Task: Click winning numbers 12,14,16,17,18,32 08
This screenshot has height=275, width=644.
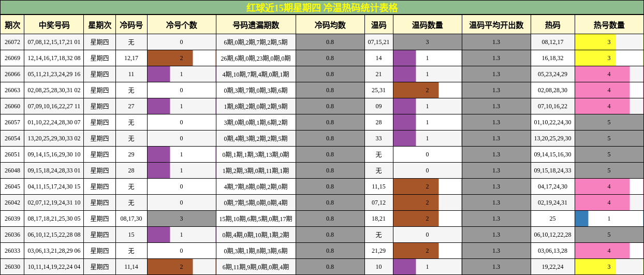Action: coord(54,58)
